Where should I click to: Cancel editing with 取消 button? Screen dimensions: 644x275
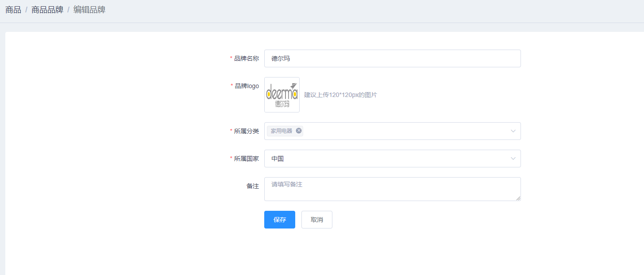tap(317, 220)
